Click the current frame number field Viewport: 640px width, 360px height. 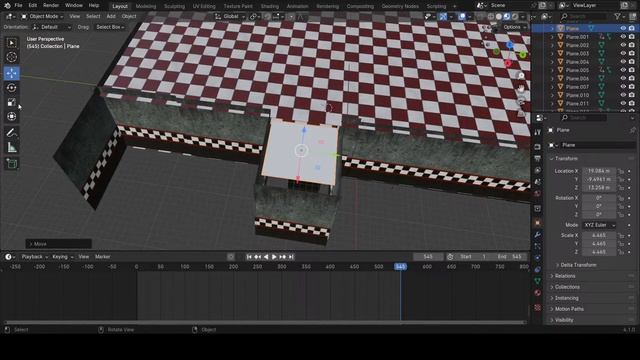(428, 257)
